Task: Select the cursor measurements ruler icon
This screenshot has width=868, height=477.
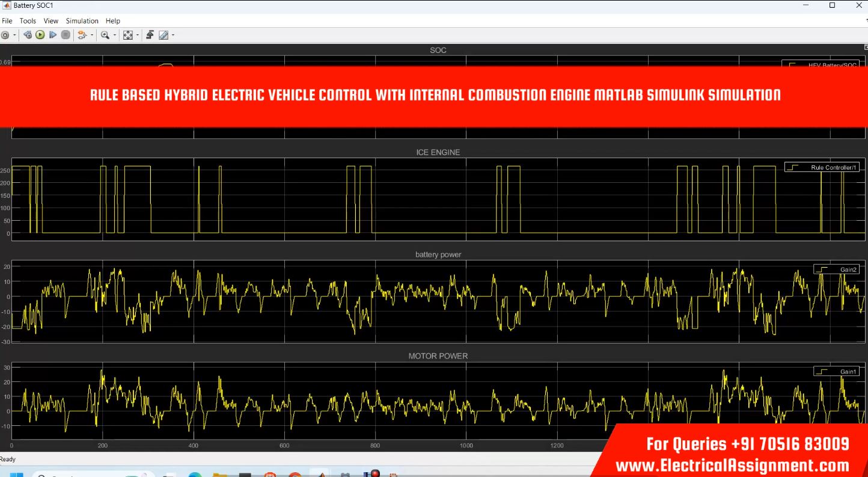Action: pos(164,35)
